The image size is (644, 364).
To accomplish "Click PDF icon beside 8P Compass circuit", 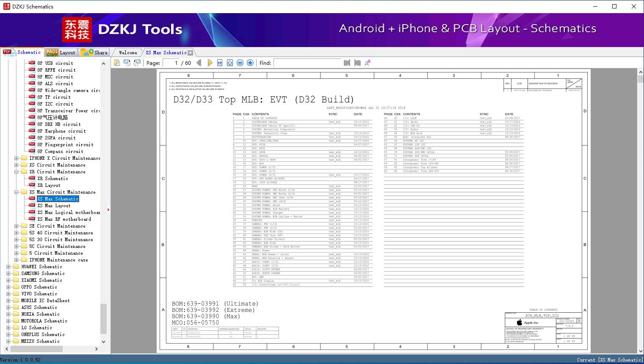I will pos(32,151).
